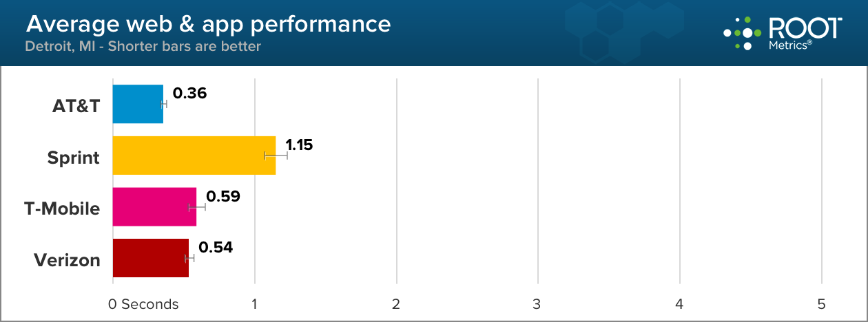Select the Sprint carrier label
Screen dimensions: 868x322
pos(73,158)
